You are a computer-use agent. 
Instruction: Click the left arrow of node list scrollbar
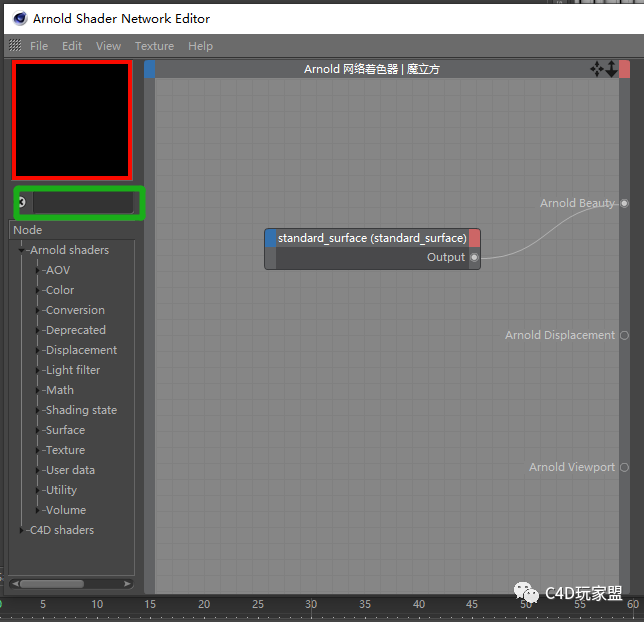click(x=15, y=584)
